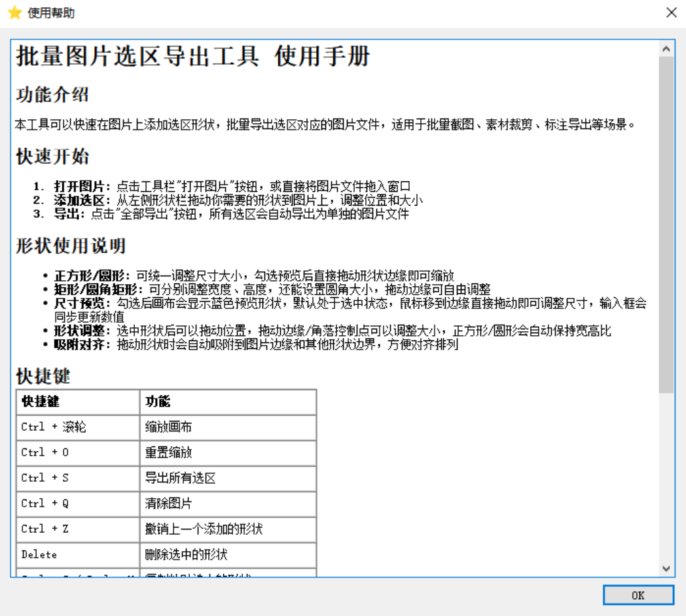The height and width of the screenshot is (616, 686).
Task: Click the 重置缩放 table cell
Action: tap(228, 452)
